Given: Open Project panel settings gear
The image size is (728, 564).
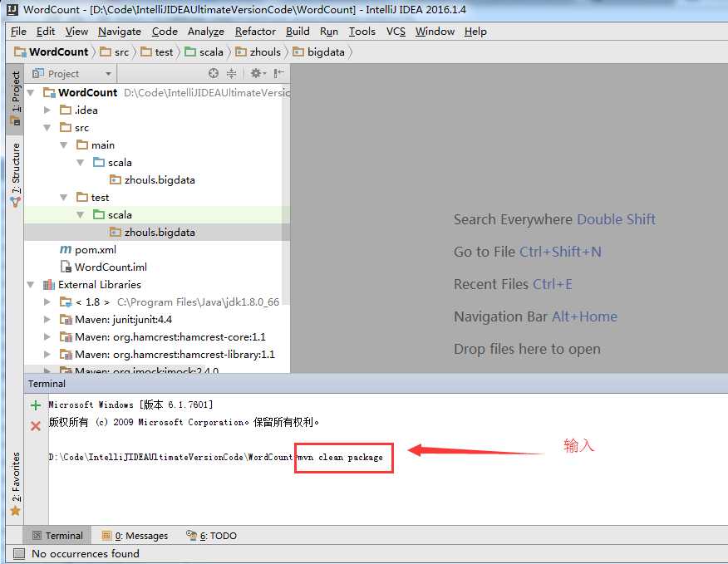Looking at the screenshot, I should click(258, 73).
